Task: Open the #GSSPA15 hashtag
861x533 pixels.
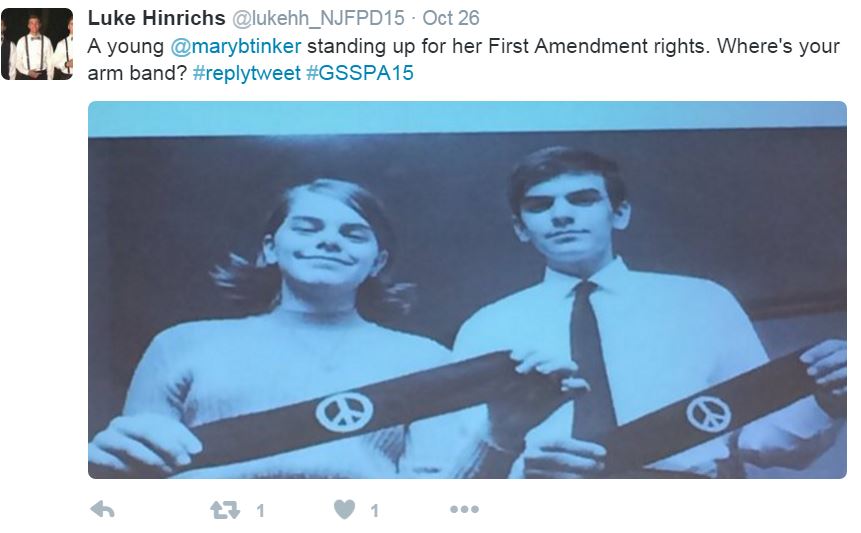Action: point(360,72)
